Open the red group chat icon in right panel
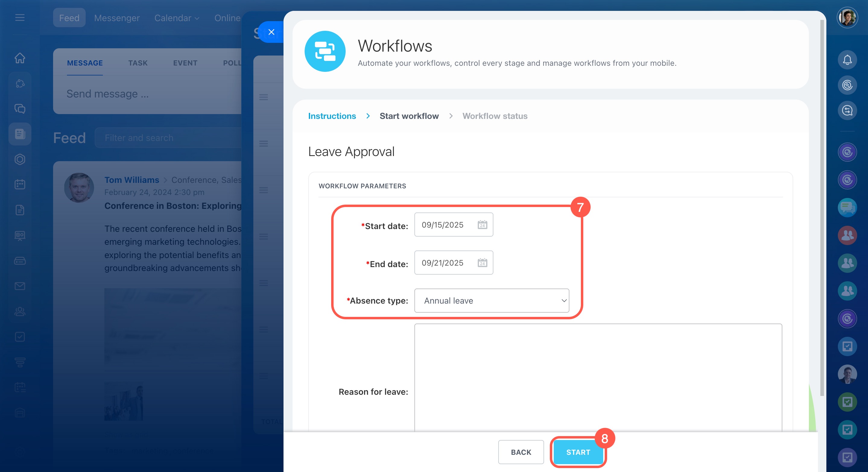Screen dimensions: 868x472 tap(847, 235)
